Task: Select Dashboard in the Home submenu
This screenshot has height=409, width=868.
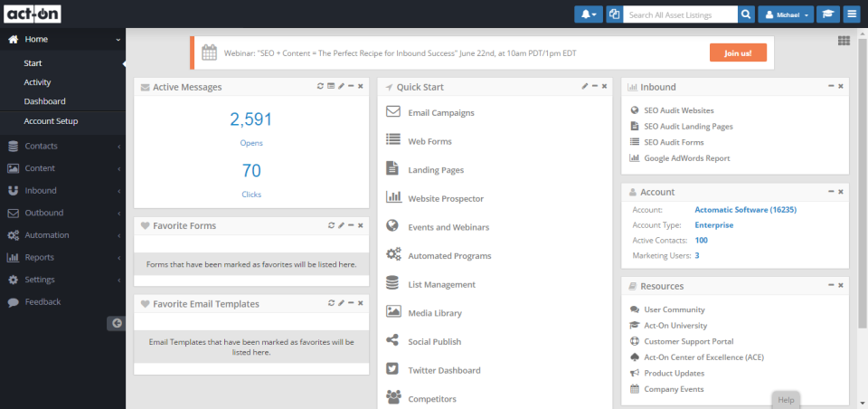Action: pos(44,101)
